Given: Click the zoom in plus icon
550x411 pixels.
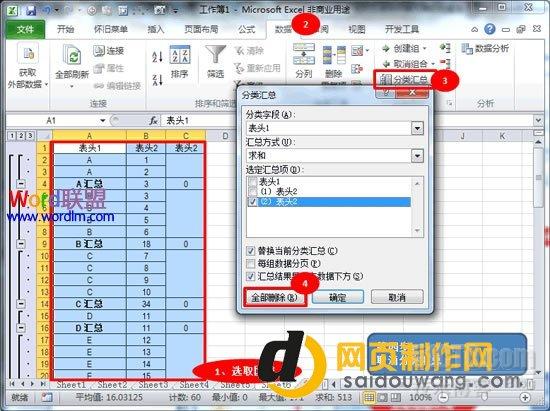Looking at the screenshot, I should [x=525, y=398].
